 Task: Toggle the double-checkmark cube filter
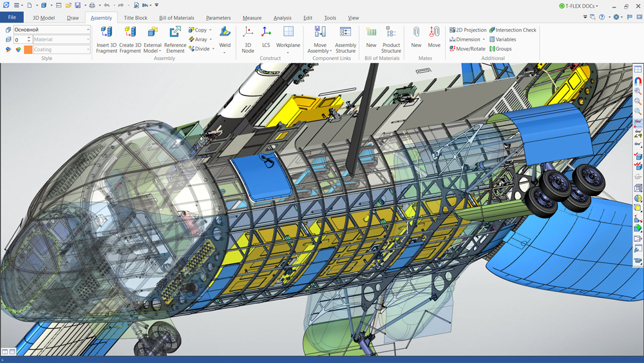pyautogui.click(x=638, y=166)
